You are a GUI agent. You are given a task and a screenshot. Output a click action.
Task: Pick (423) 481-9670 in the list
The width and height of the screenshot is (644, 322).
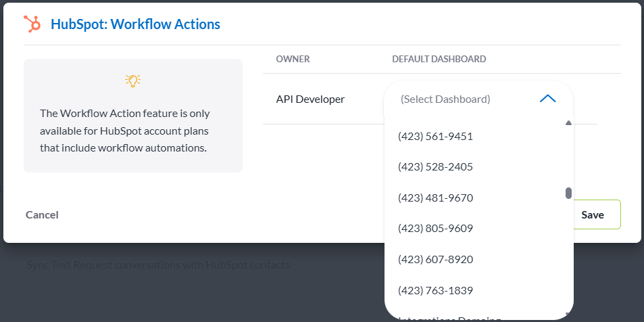pyautogui.click(x=435, y=198)
